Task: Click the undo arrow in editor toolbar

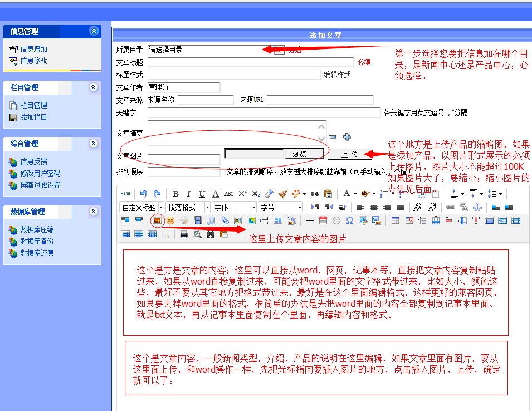Action: tap(144, 194)
